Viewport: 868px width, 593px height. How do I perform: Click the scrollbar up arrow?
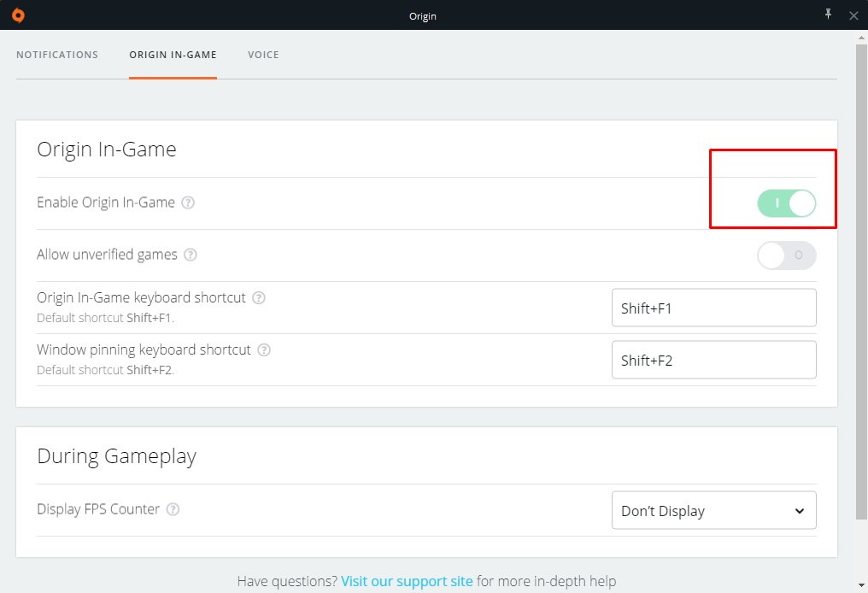[x=861, y=38]
